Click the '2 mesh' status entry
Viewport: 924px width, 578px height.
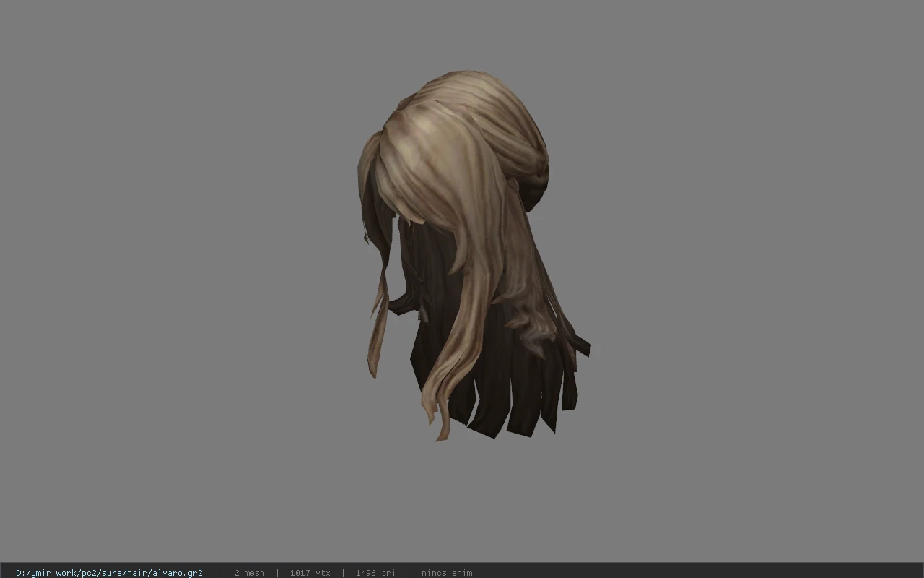(249, 573)
